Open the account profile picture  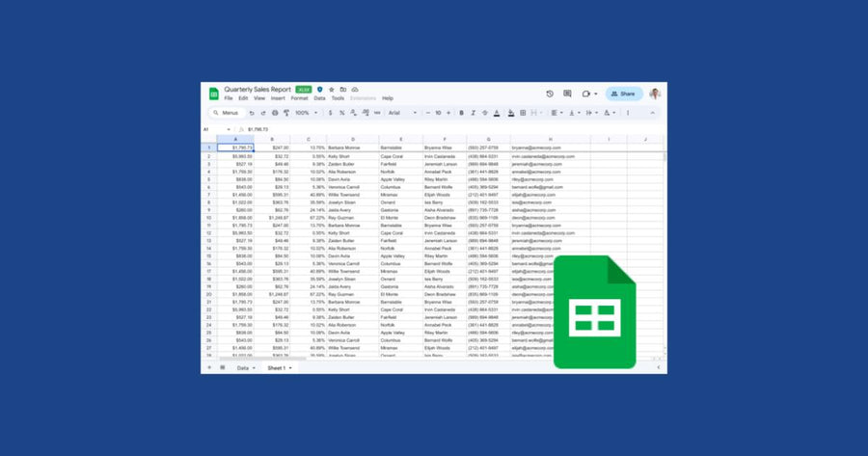(x=655, y=94)
